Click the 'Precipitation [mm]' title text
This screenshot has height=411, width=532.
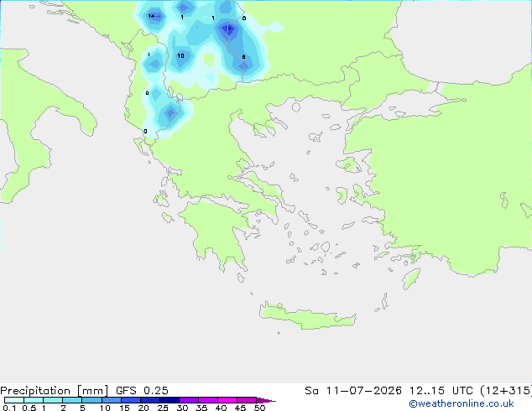click(55, 391)
